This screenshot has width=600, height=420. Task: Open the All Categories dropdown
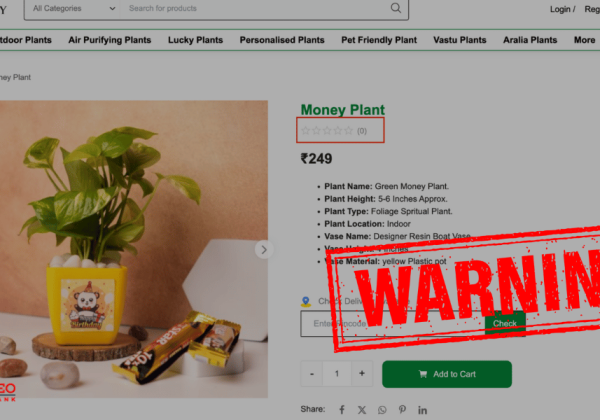[72, 8]
